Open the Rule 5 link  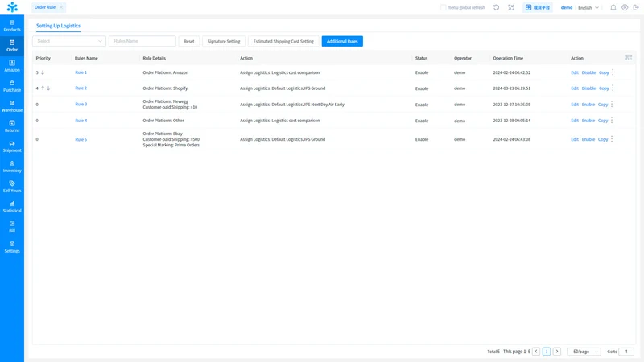tap(81, 139)
